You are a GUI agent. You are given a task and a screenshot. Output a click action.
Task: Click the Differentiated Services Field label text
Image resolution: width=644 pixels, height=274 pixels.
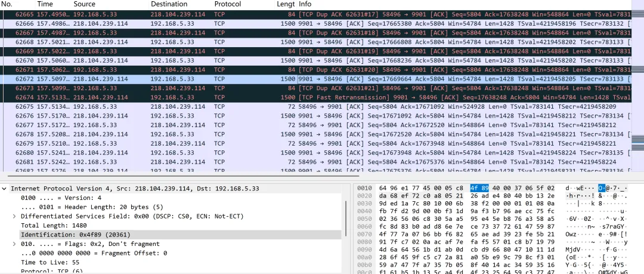(132, 217)
